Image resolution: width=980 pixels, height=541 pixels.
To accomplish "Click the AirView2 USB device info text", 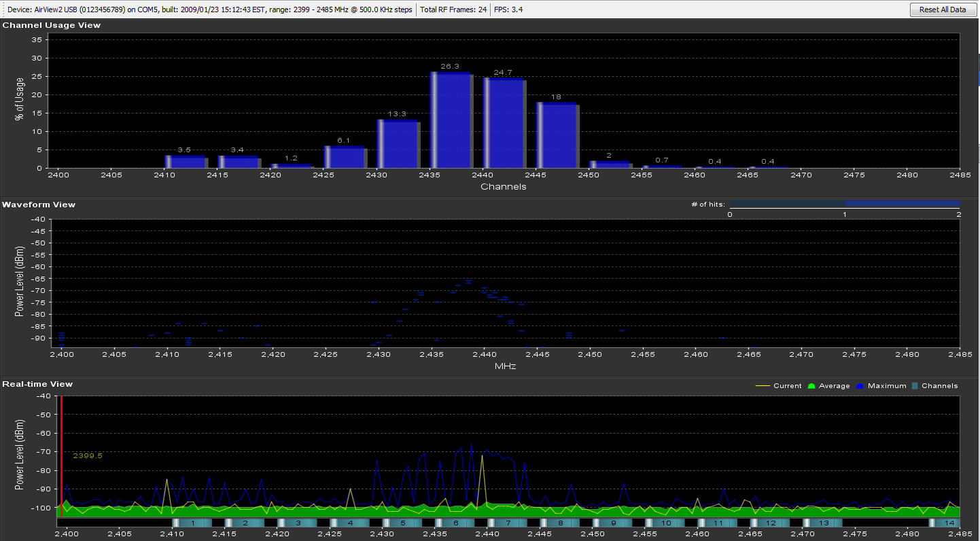I will pyautogui.click(x=209, y=10).
